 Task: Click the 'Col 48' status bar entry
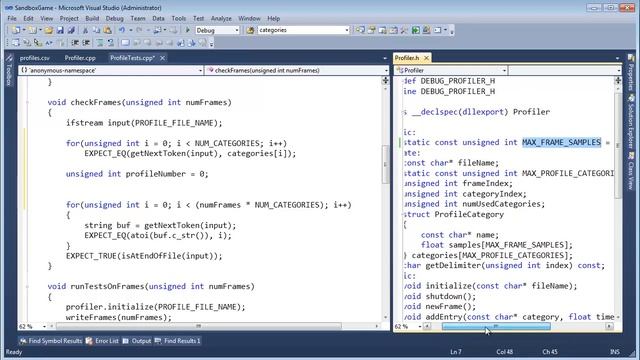tap(505, 352)
